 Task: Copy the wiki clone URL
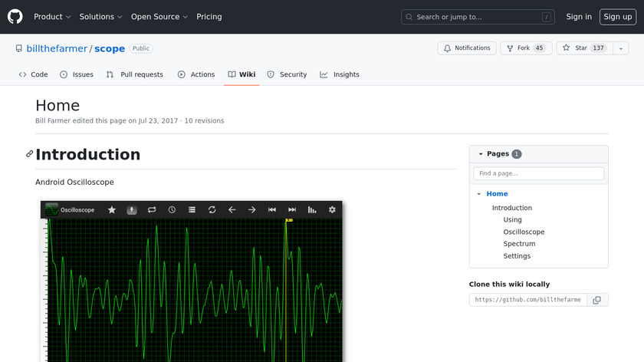[597, 299]
